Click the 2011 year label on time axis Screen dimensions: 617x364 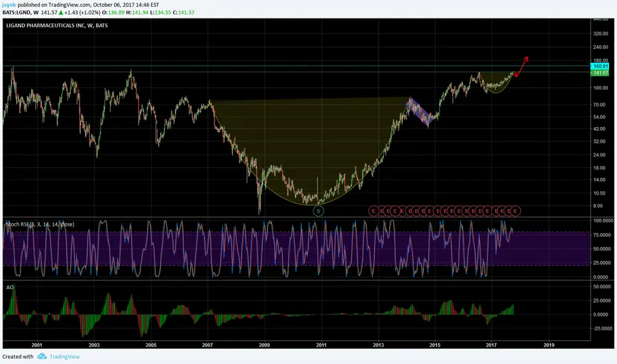tap(322, 345)
